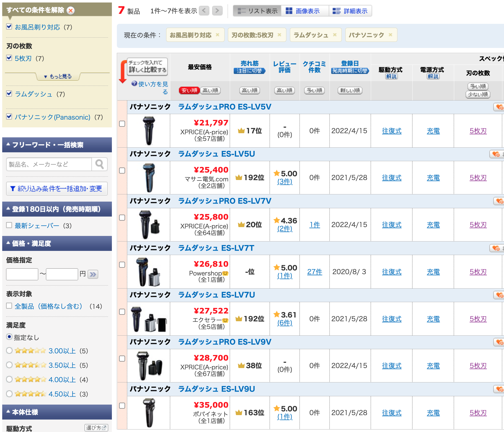Uncheck ラムダッシュ filter
The width and height of the screenshot is (504, 432).
pyautogui.click(x=9, y=94)
